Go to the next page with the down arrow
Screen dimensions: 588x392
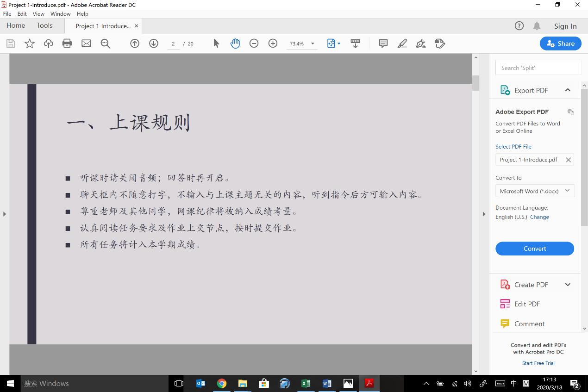tap(153, 43)
